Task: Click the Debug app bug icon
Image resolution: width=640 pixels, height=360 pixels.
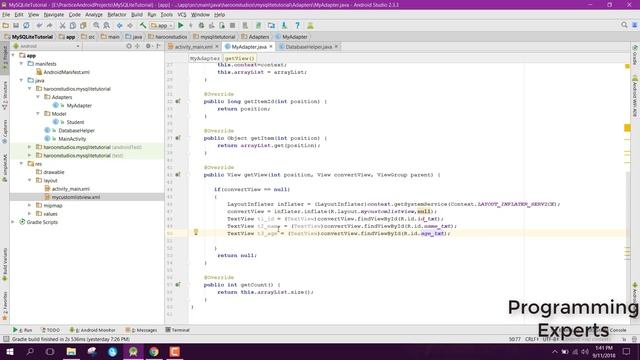Action: coord(201,25)
